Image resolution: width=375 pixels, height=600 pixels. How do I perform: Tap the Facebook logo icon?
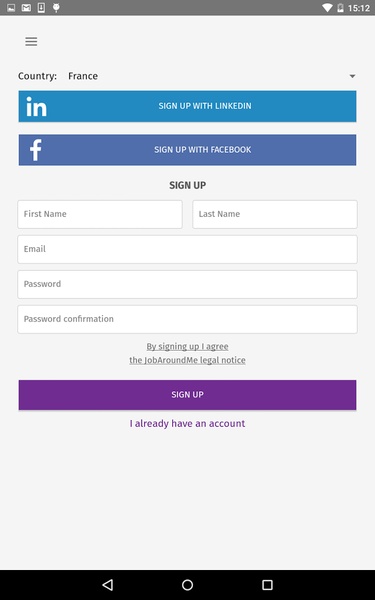click(x=36, y=150)
